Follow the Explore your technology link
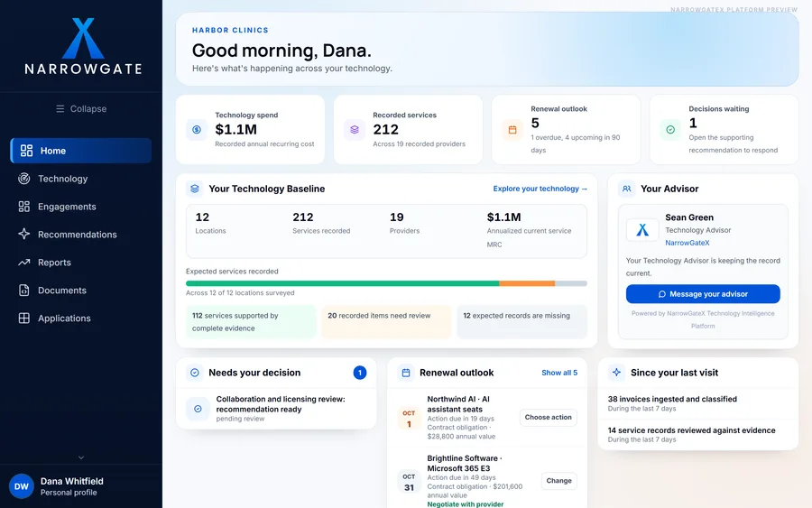 click(x=540, y=189)
